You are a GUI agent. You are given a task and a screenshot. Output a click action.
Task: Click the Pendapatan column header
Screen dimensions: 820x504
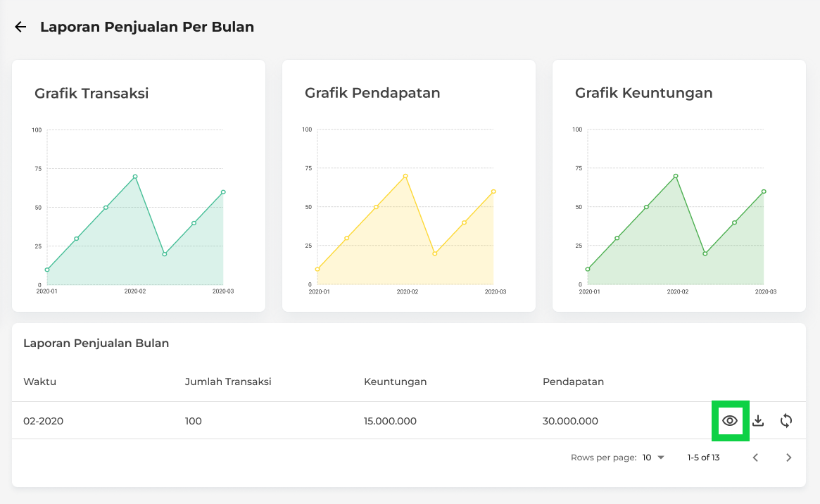pyautogui.click(x=573, y=382)
